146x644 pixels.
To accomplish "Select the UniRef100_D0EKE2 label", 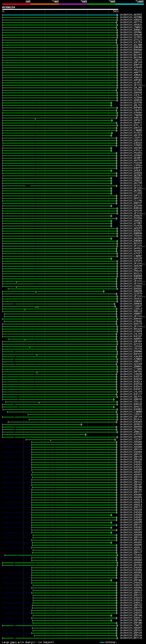I will tap(131, 462).
